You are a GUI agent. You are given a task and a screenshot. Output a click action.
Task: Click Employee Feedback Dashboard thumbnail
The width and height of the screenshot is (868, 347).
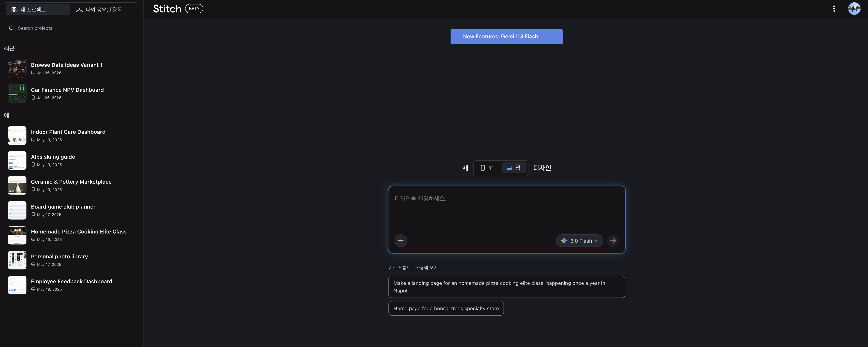17,285
